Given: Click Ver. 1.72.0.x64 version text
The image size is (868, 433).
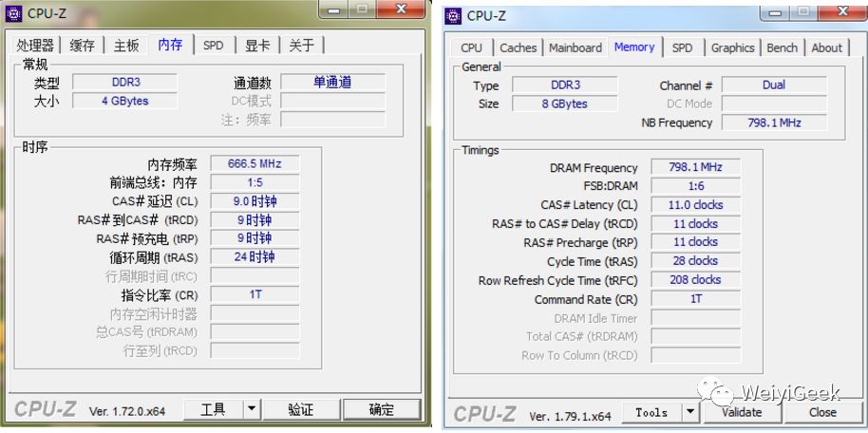Looking at the screenshot, I should coord(126,411).
